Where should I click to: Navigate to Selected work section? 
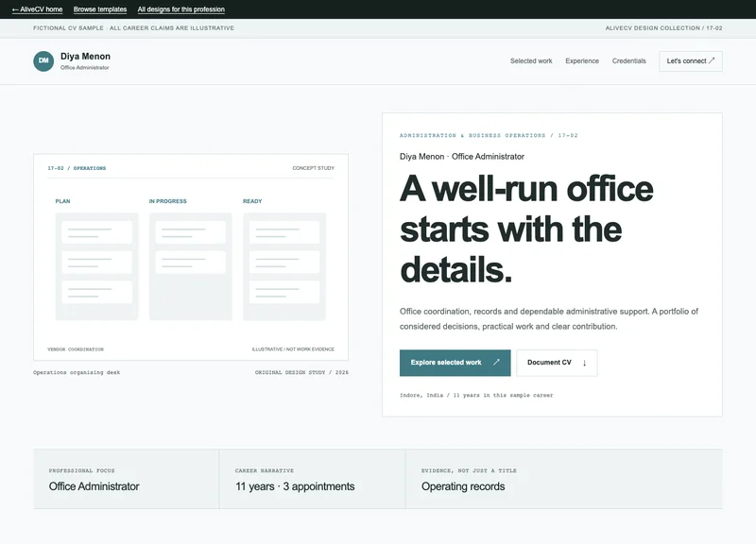coord(531,60)
